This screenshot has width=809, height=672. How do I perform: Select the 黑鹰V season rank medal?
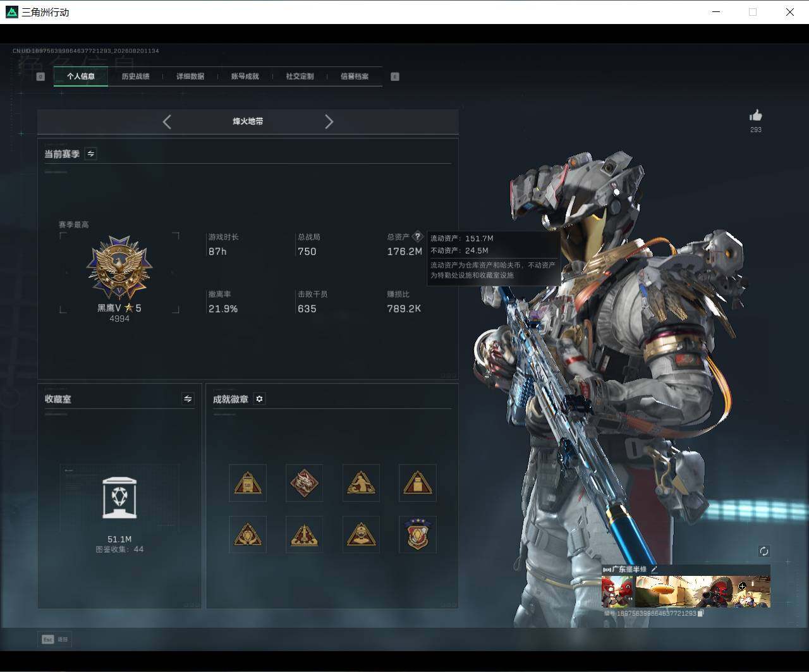(x=119, y=268)
